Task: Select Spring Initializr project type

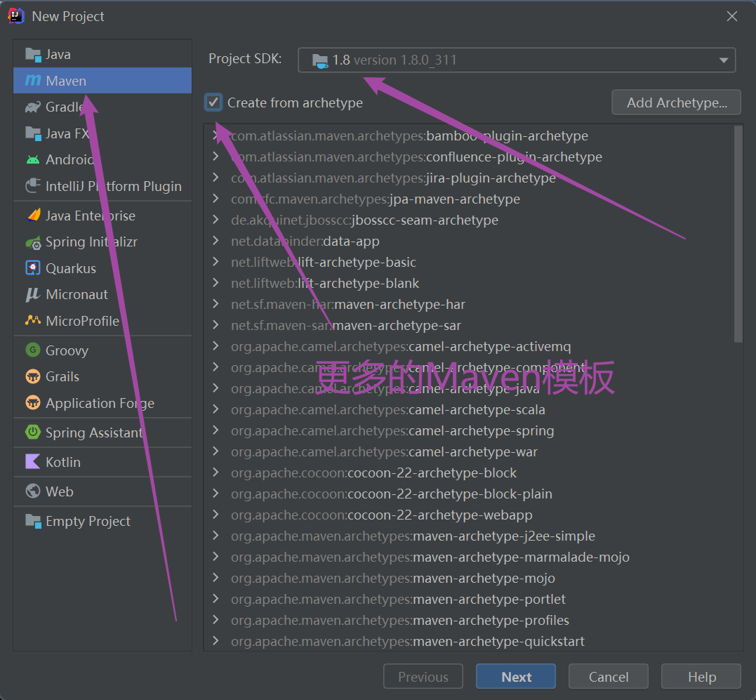Action: click(x=102, y=242)
